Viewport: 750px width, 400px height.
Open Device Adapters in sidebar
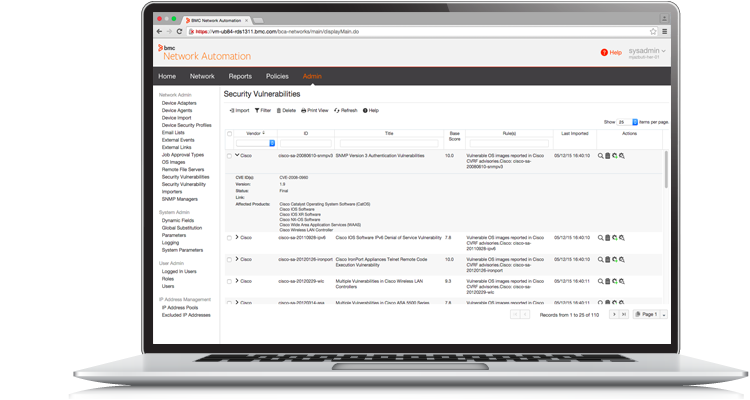click(x=180, y=102)
